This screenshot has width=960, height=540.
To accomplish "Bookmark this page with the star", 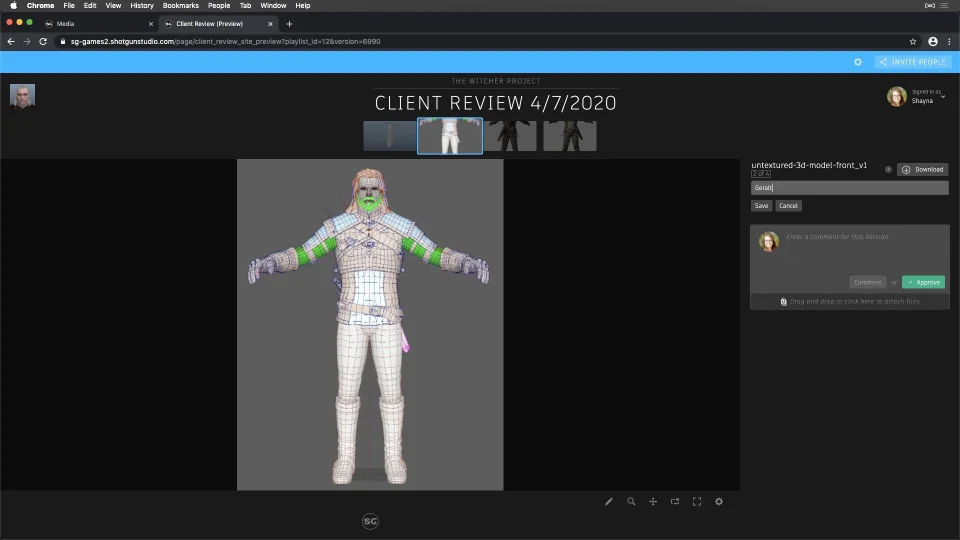I will [x=913, y=42].
